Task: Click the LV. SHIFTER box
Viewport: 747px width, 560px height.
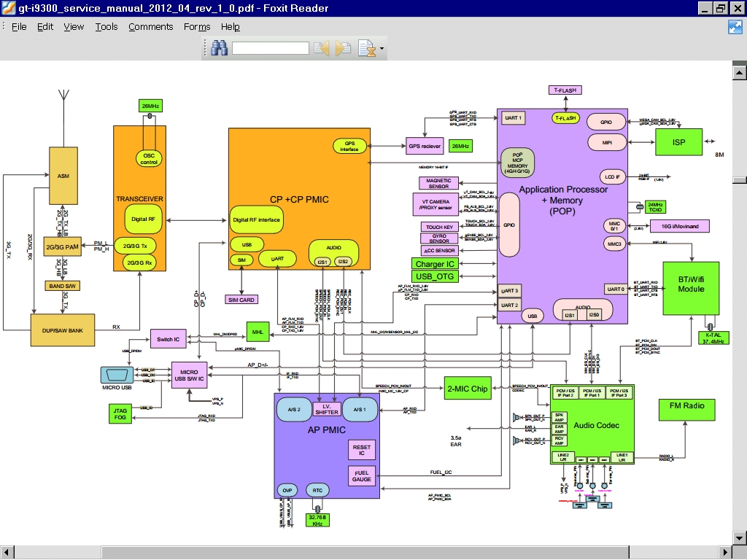Action: (327, 409)
